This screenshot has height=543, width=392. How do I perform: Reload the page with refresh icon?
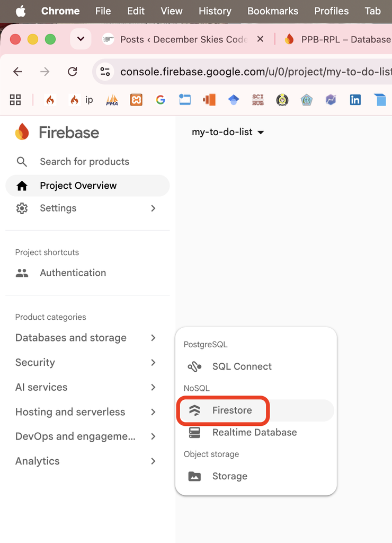click(x=73, y=72)
